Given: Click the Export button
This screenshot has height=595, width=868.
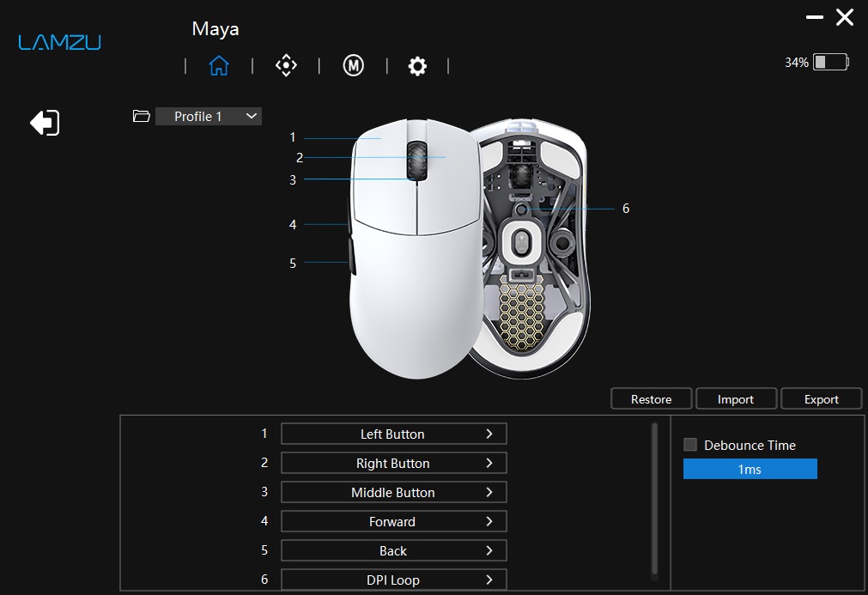Looking at the screenshot, I should [x=821, y=399].
